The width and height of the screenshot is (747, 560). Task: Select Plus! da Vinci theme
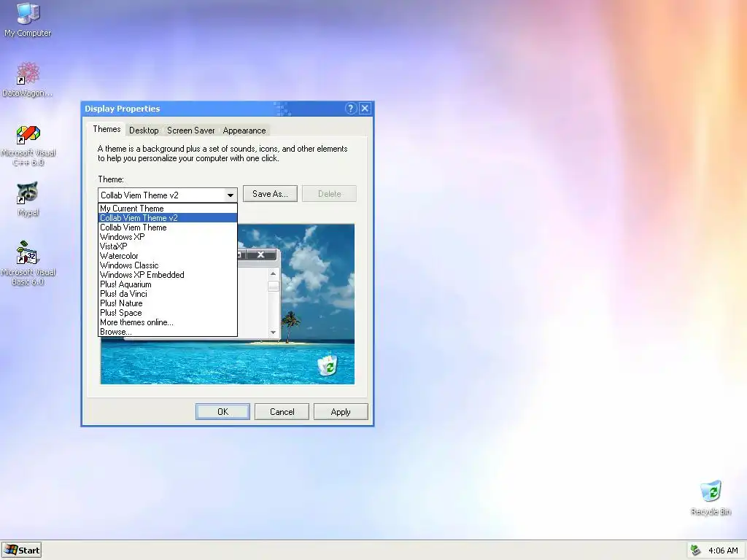tap(168, 294)
